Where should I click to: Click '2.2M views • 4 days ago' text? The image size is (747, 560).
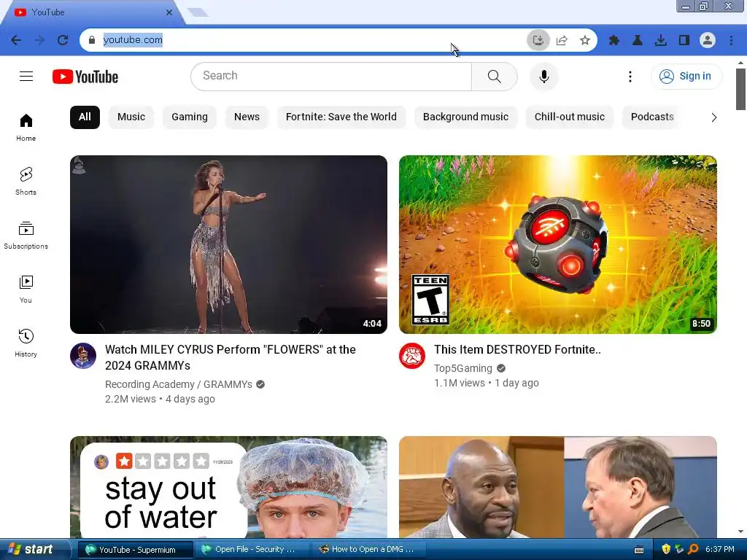click(x=160, y=399)
